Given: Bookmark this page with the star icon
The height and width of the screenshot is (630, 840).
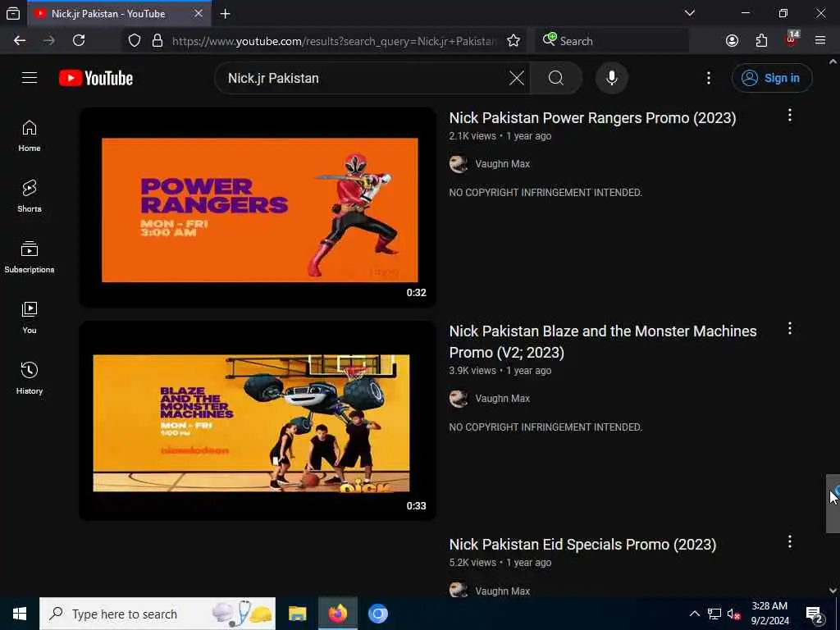Looking at the screenshot, I should pyautogui.click(x=514, y=41).
